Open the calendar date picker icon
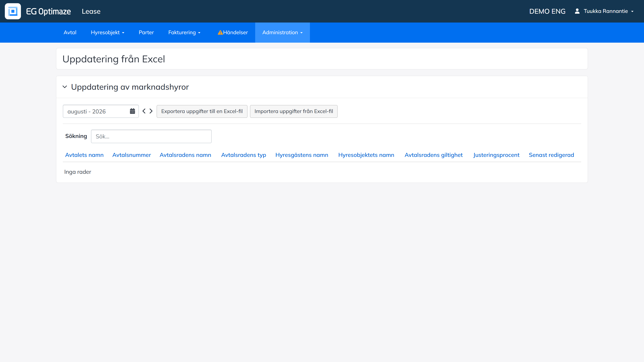The image size is (644, 362). point(132,111)
